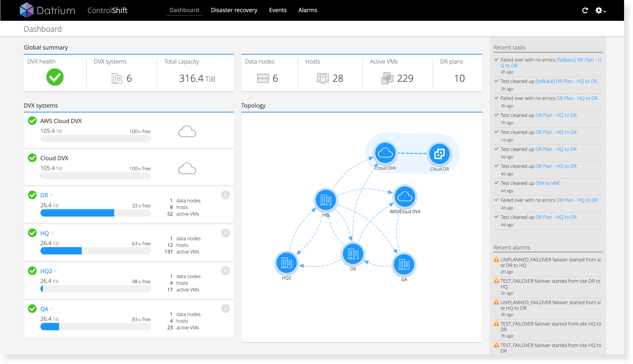The height and width of the screenshot is (364, 633).
Task: Open DR Plan link from 1d ago task
Action: 556,132
